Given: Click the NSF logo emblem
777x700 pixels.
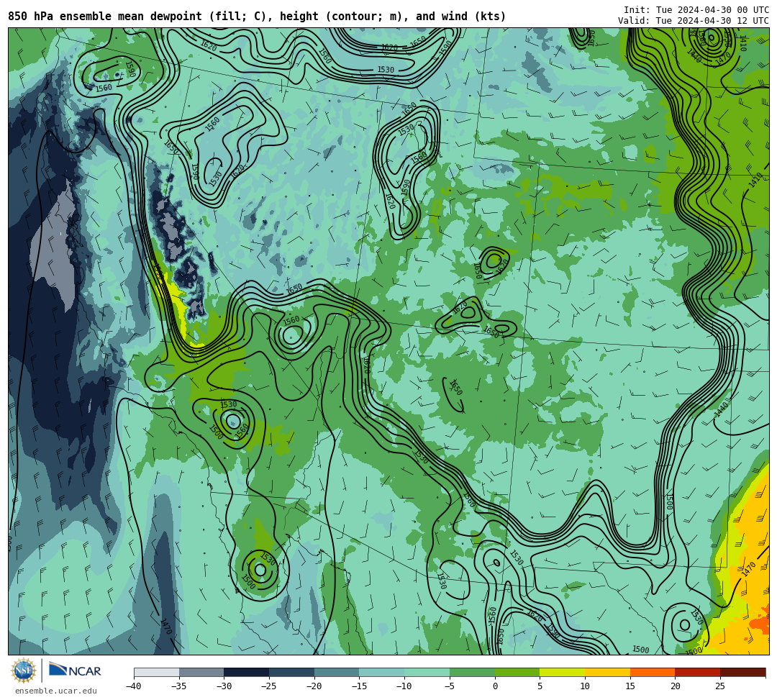Looking at the screenshot, I should 24,671.
